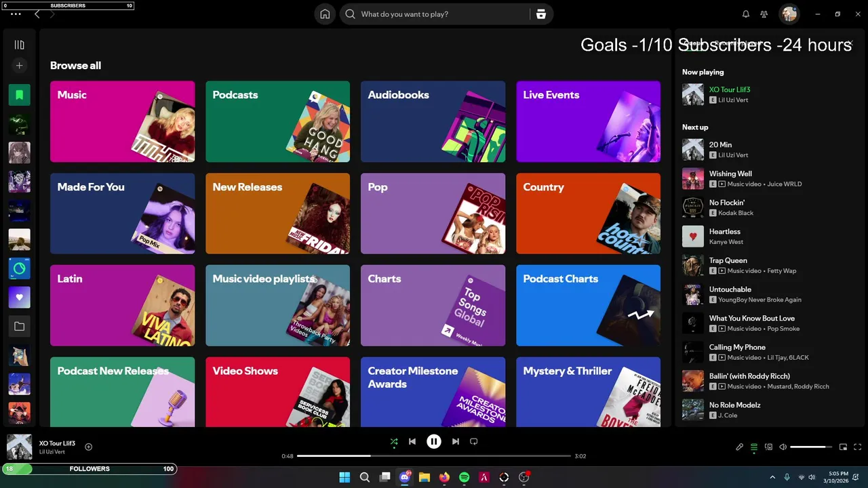The image size is (868, 488).
Task: Open the New Releases card
Action: pos(277,213)
